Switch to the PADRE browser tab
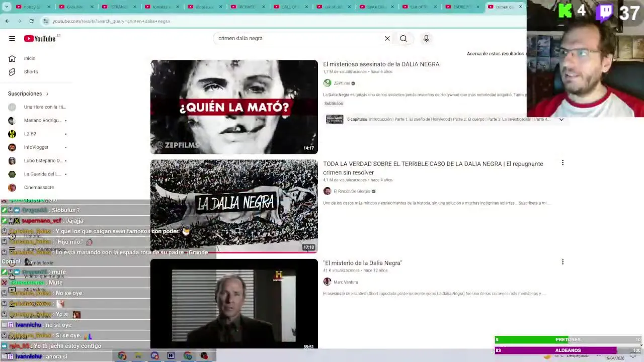Screen dimensions: 644x362 tap(462, 7)
